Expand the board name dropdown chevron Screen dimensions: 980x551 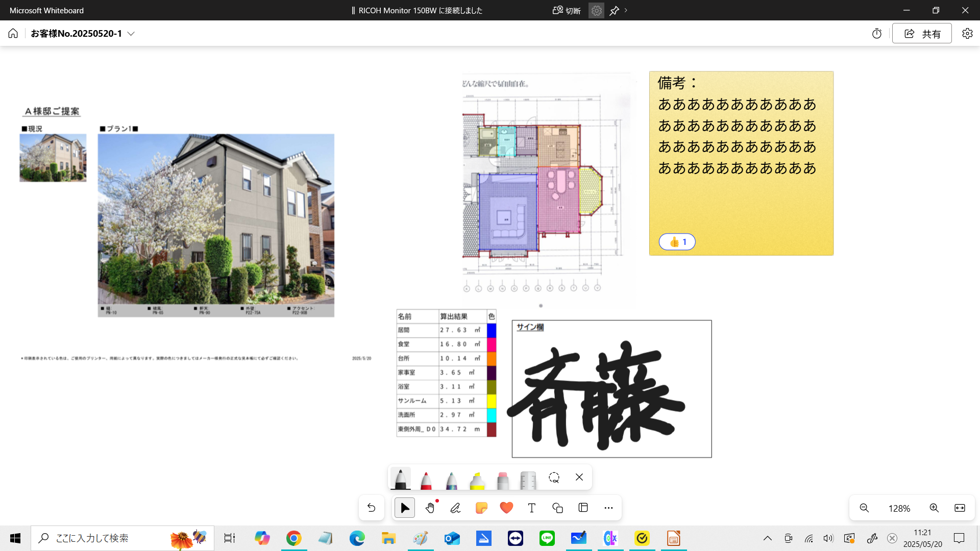(131, 34)
